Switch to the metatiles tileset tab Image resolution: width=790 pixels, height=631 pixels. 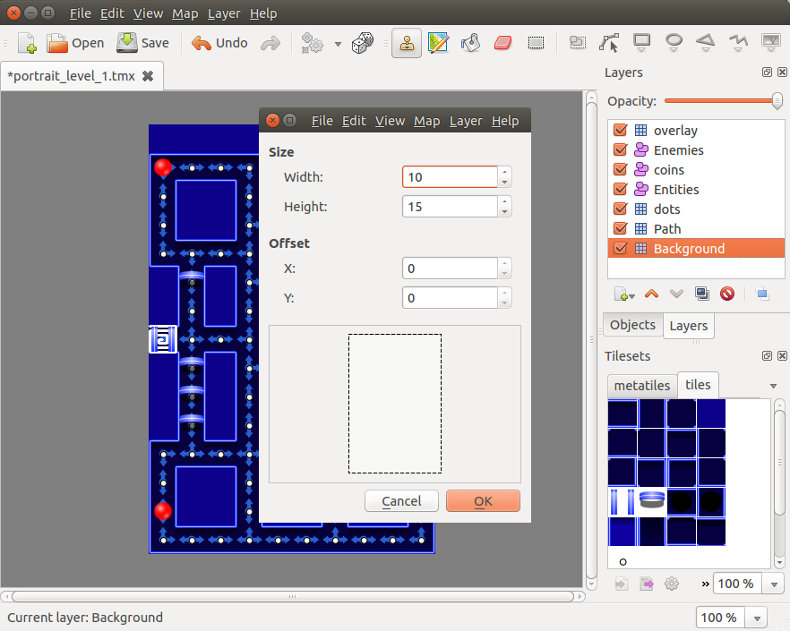point(642,386)
